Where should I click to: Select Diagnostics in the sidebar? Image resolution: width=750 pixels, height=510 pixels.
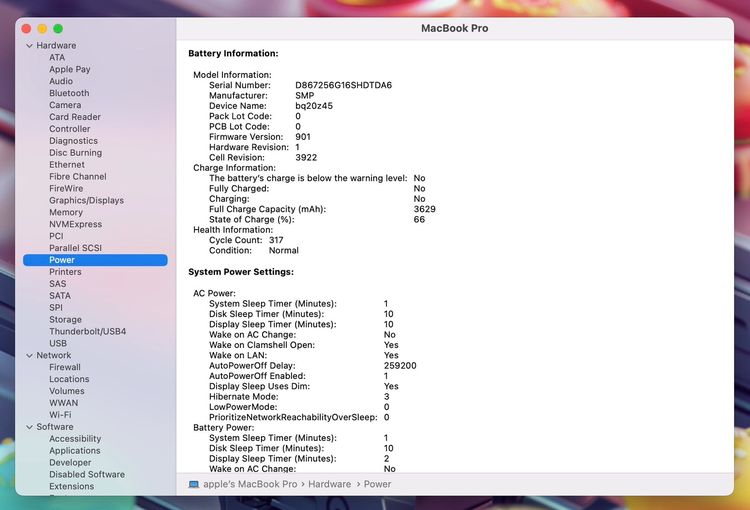click(x=74, y=141)
